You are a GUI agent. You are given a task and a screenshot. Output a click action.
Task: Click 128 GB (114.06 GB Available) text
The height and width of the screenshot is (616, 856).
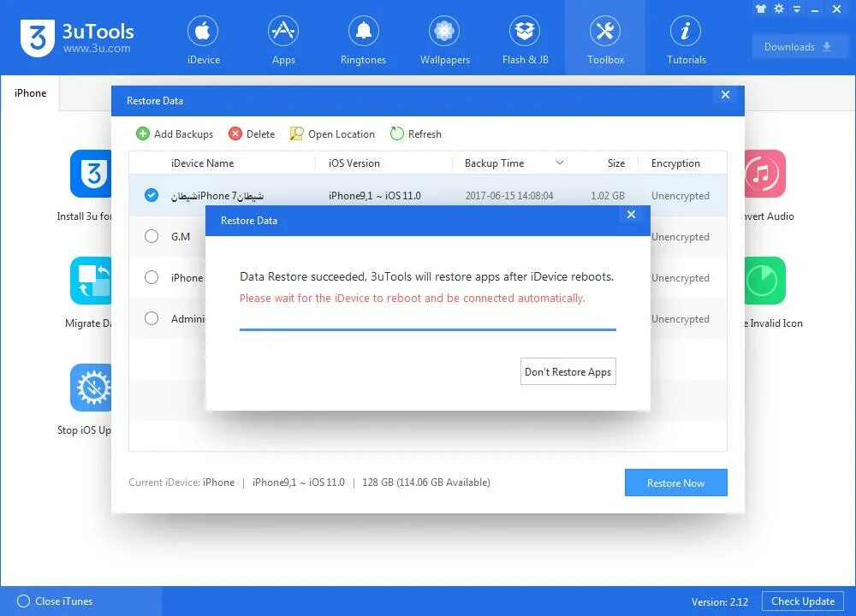(425, 483)
